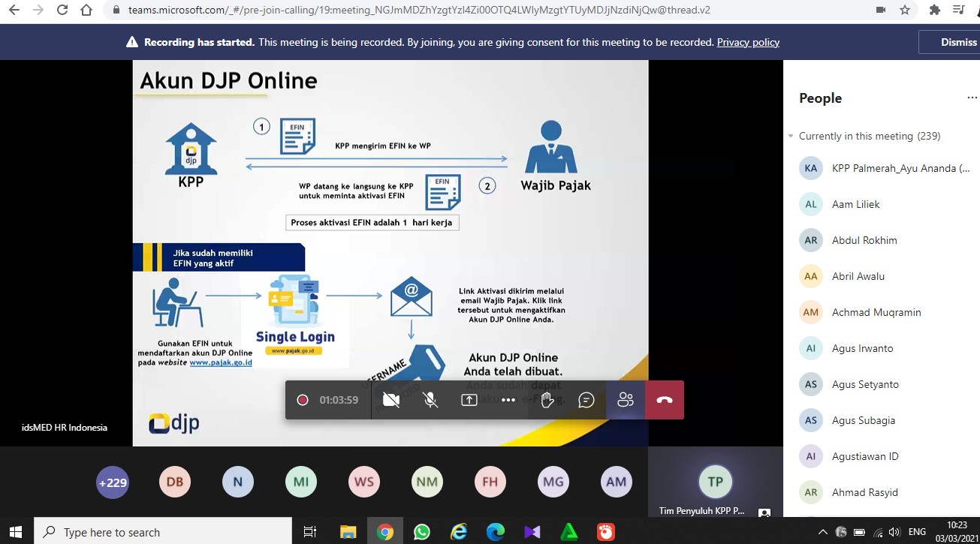This screenshot has width=980, height=544.
Task: Collapse the Currently in this meeting list
Action: (x=791, y=136)
